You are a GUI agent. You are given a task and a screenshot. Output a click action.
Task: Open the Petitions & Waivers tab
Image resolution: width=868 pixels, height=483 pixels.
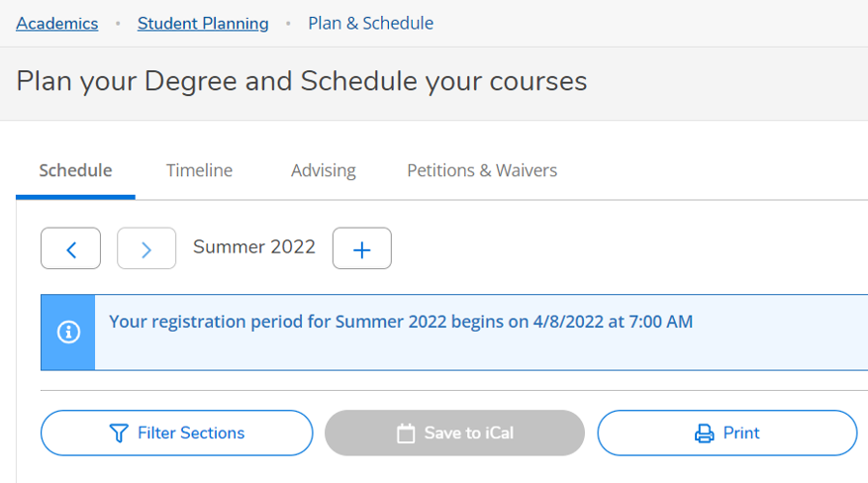tap(482, 170)
